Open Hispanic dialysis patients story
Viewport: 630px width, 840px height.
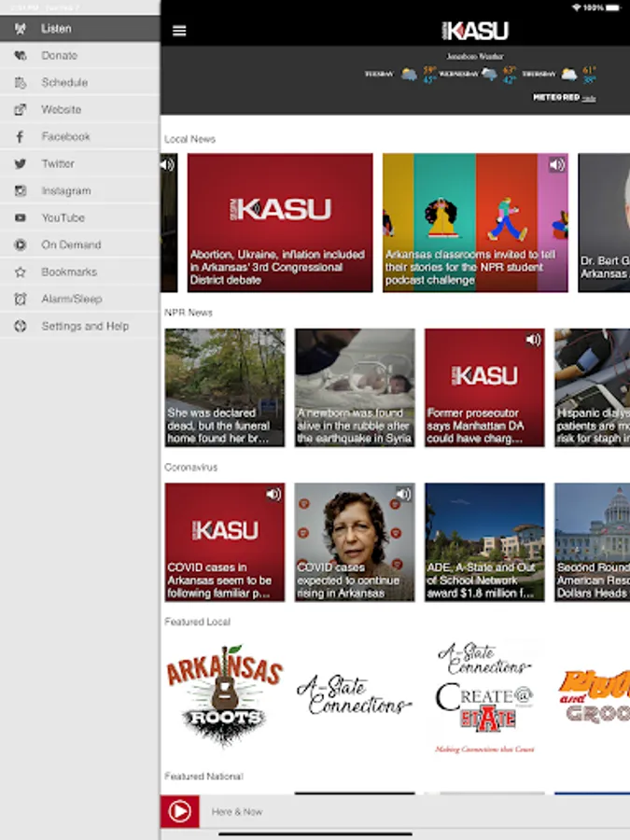point(592,387)
